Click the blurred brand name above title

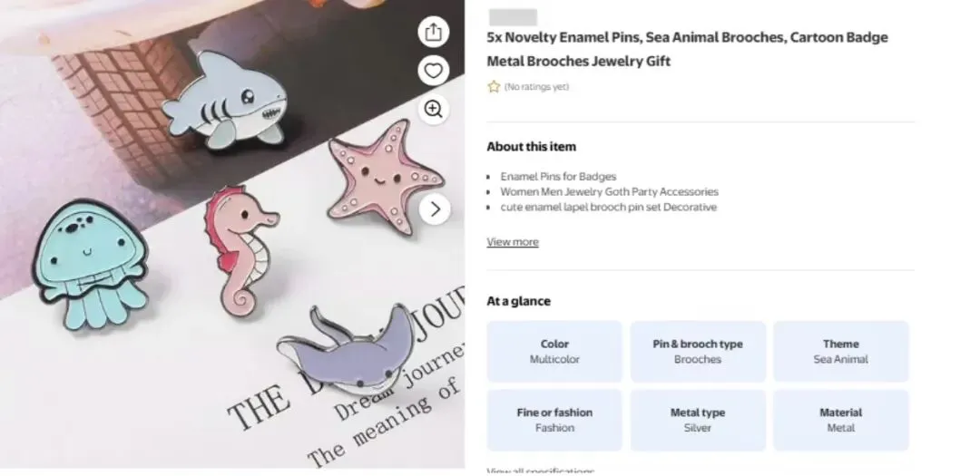pos(513,17)
